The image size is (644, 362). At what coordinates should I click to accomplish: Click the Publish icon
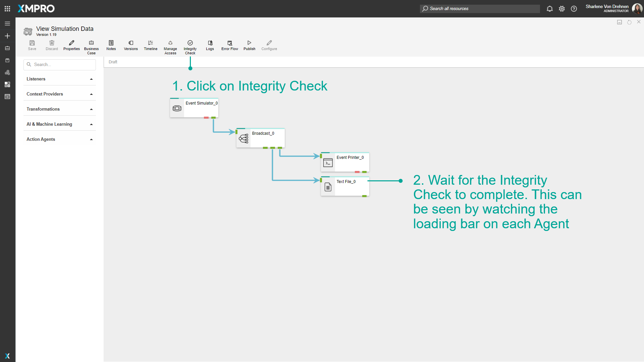point(249,45)
